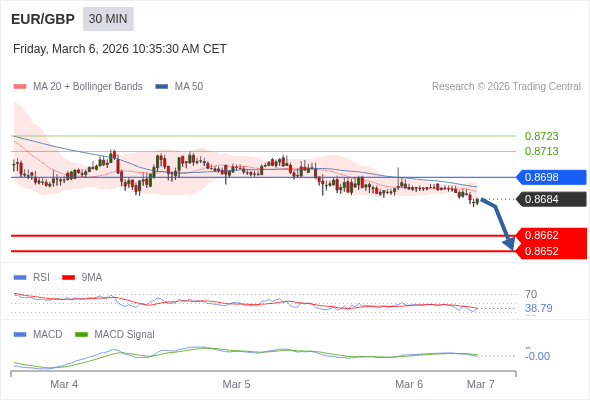
Task: Click the Mar 7 axis label
Action: pos(481,384)
